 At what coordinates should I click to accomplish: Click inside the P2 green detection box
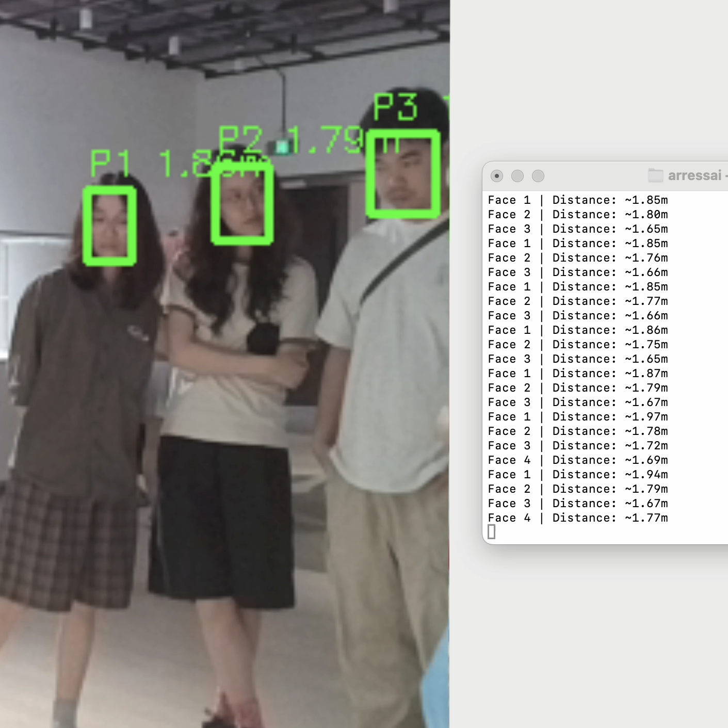tap(242, 202)
